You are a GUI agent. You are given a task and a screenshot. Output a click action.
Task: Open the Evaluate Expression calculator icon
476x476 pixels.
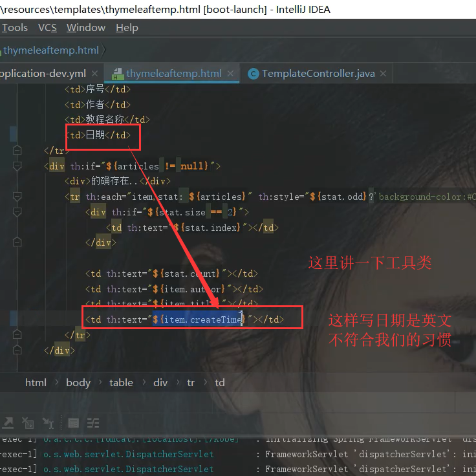(74, 423)
